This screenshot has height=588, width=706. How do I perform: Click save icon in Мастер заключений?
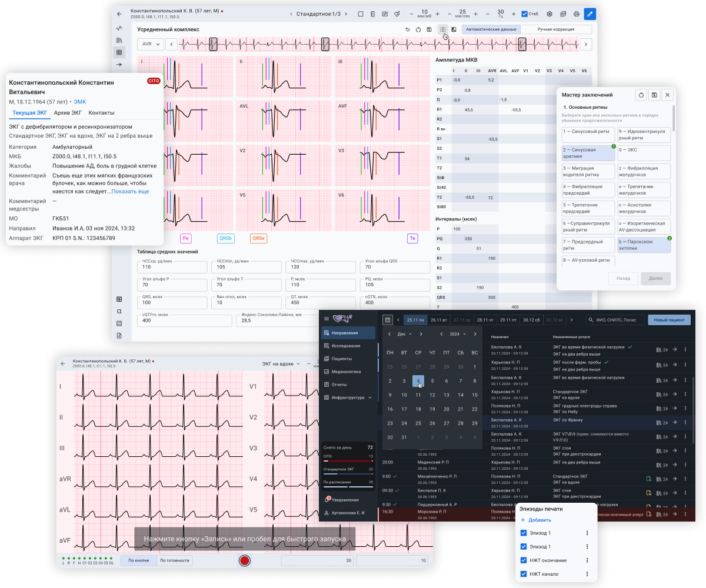pos(654,95)
